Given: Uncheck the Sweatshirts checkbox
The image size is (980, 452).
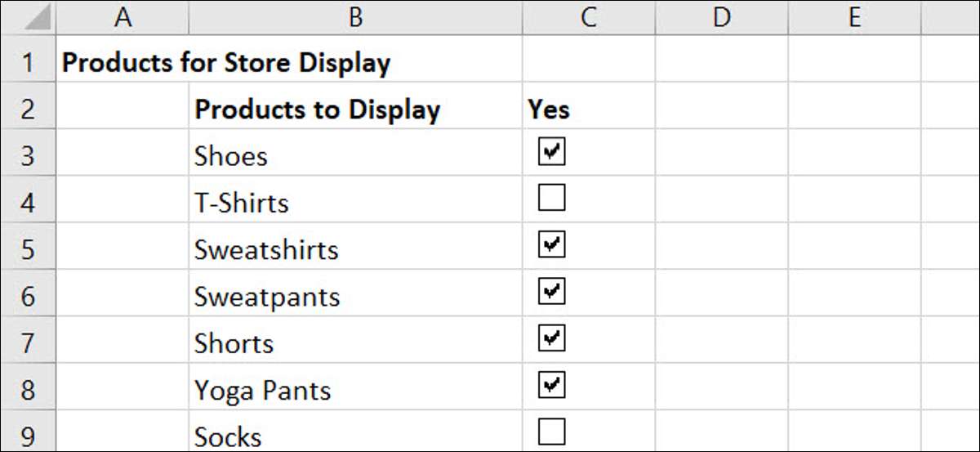Looking at the screenshot, I should (552, 244).
